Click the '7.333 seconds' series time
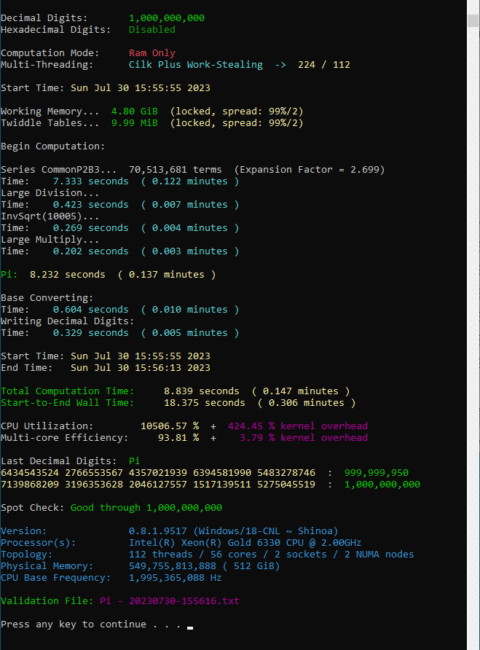 91,181
